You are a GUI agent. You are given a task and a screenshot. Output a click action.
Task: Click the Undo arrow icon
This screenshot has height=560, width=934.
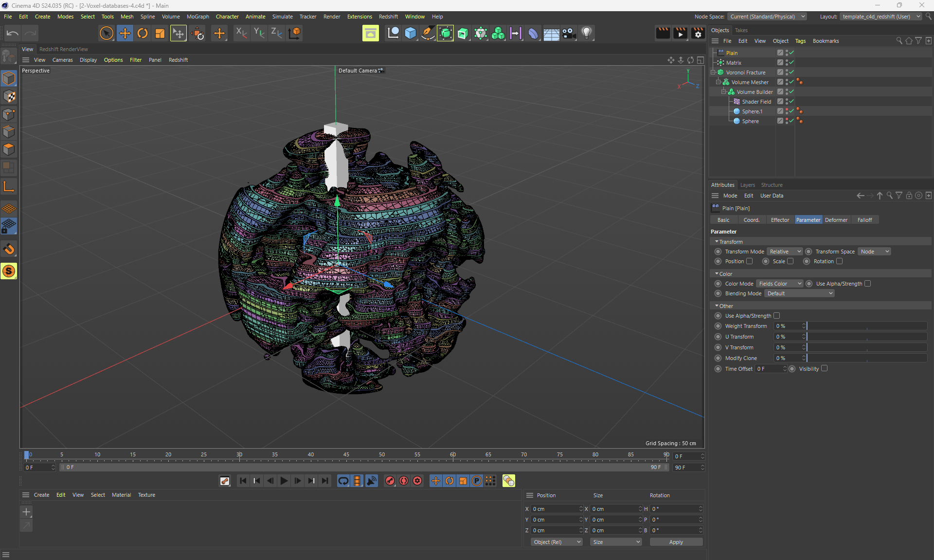click(13, 33)
